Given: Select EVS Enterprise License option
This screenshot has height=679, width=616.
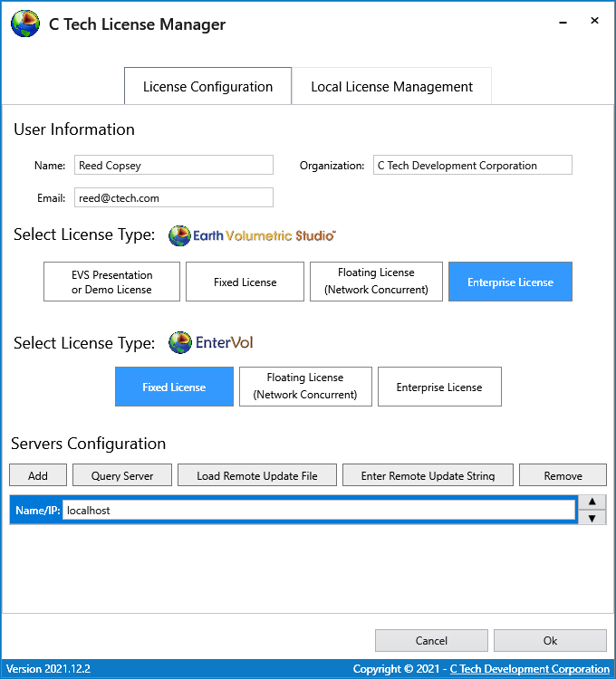Looking at the screenshot, I should (x=510, y=282).
